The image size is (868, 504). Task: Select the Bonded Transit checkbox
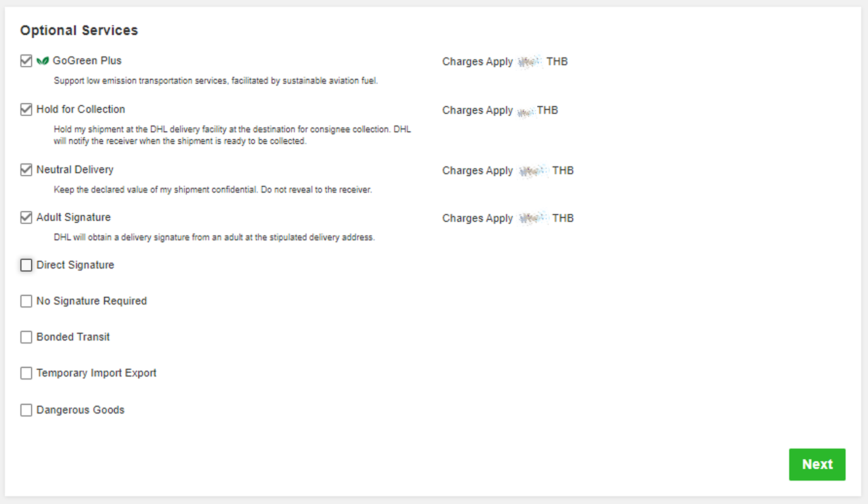click(26, 337)
